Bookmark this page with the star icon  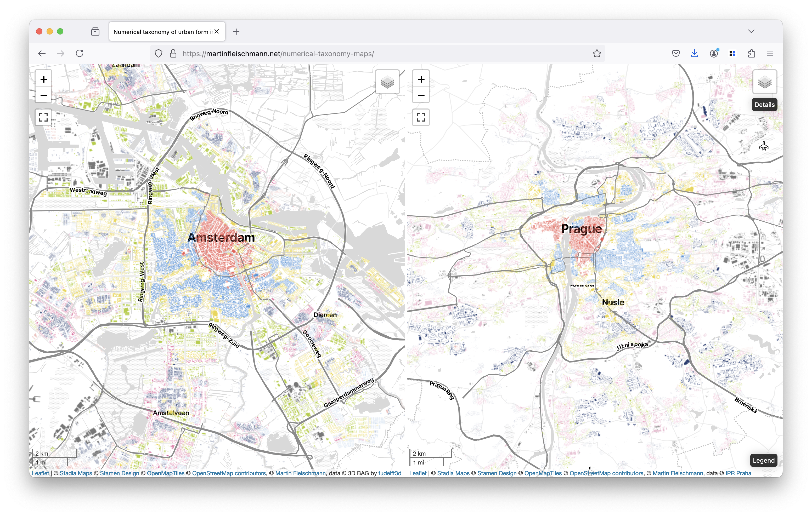[597, 54]
